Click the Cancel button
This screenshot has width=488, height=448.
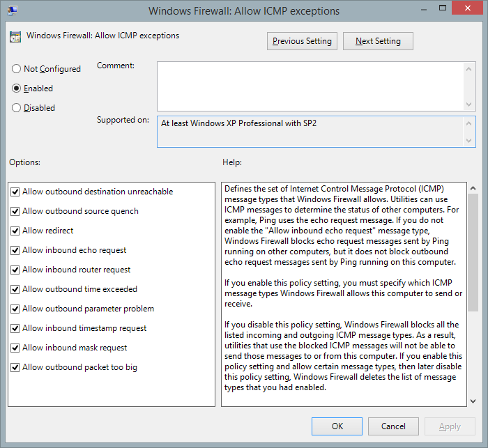tap(393, 426)
